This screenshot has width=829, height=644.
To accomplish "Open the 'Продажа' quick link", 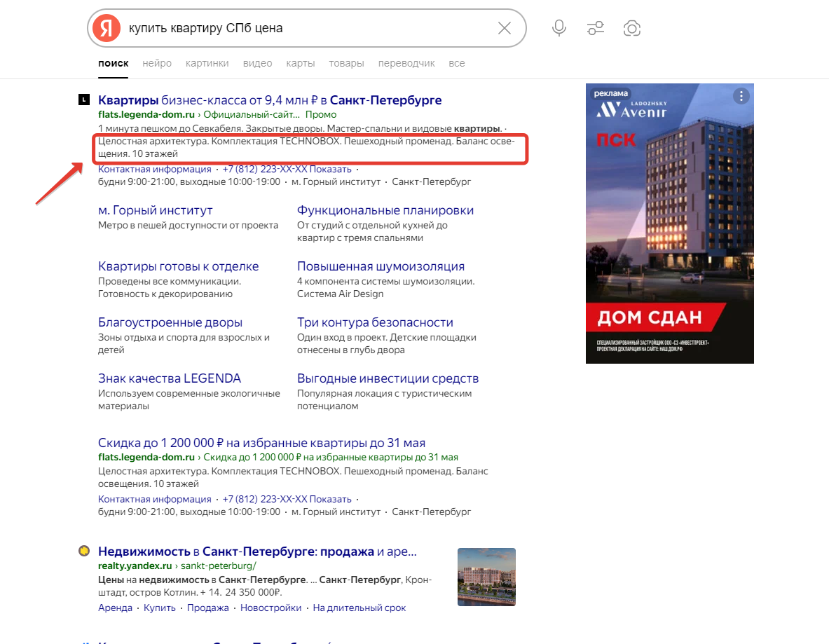I will click(x=208, y=608).
